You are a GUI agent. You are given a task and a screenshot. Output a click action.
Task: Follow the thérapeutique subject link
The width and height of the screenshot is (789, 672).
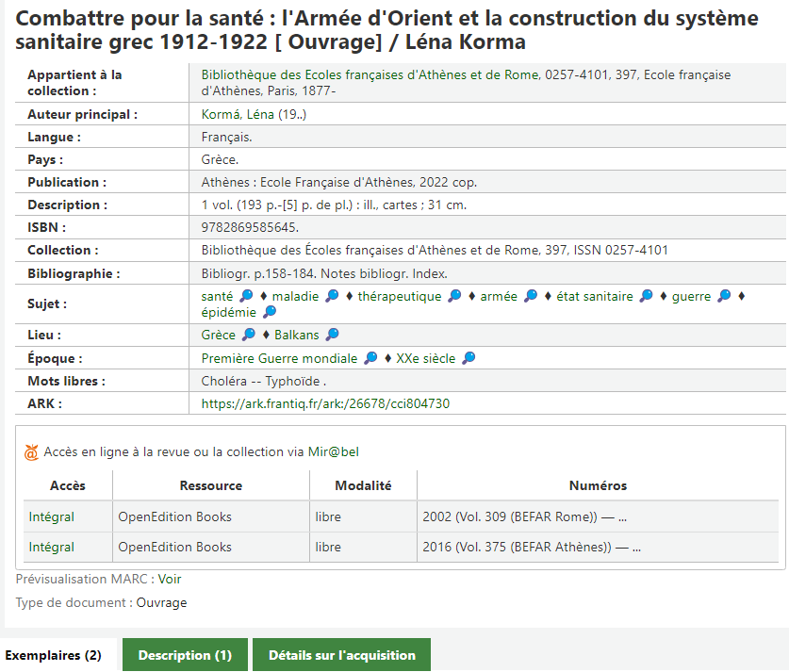coord(400,296)
